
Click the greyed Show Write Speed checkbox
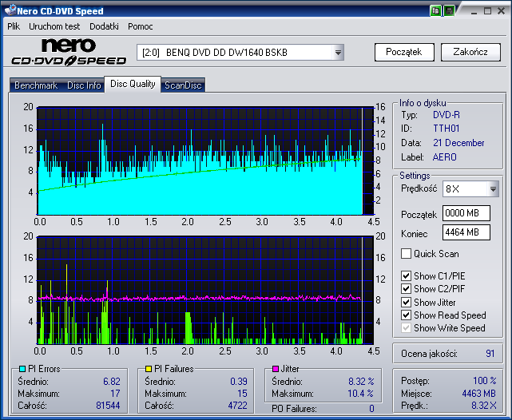coord(406,327)
